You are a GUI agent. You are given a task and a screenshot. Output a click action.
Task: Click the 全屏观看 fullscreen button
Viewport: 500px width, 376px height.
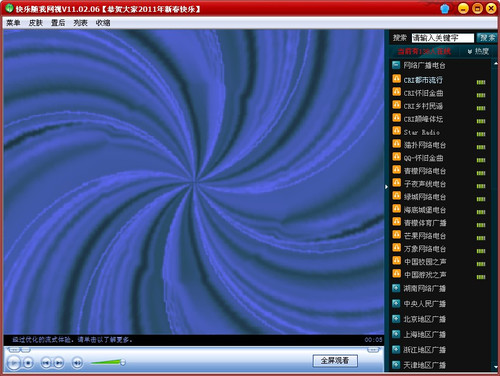tap(335, 361)
